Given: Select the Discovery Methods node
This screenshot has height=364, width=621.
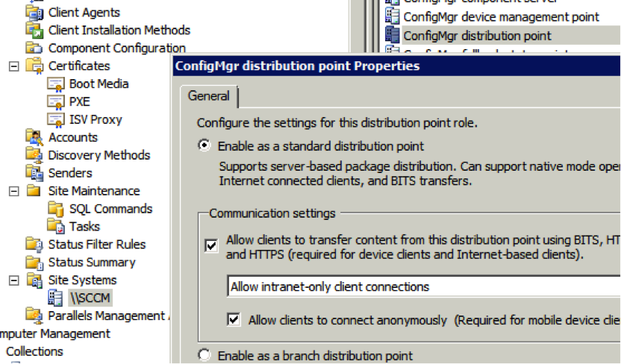Looking at the screenshot, I should click(x=99, y=155).
